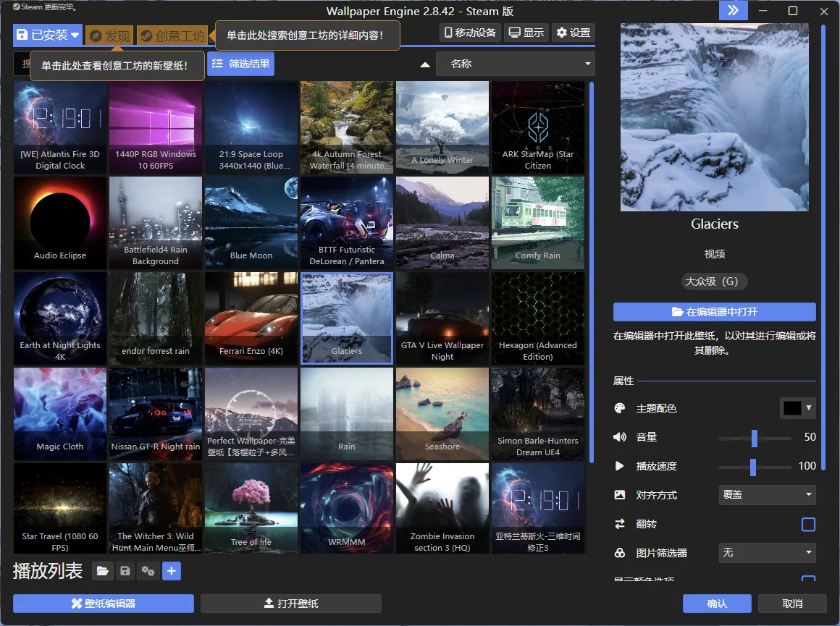Image resolution: width=840 pixels, height=626 pixels.
Task: Select Comfy Rain wallpaper
Action: (x=538, y=223)
